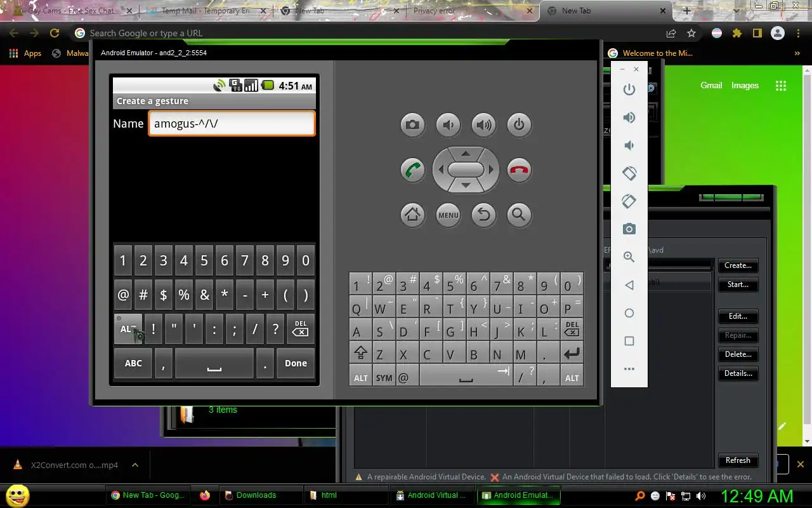Image resolution: width=812 pixels, height=508 pixels.
Task: Click Overview square in floating toolbar
Action: (629, 341)
